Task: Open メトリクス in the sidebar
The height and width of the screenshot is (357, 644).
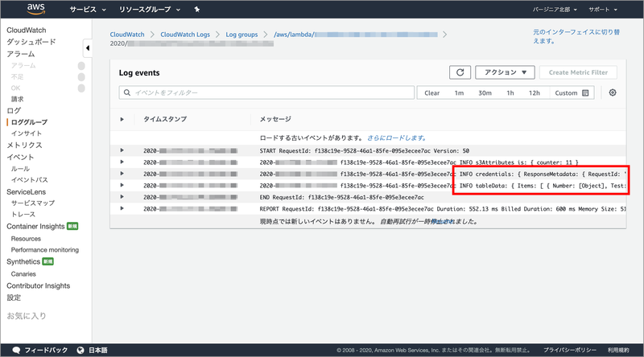Action: (x=24, y=145)
